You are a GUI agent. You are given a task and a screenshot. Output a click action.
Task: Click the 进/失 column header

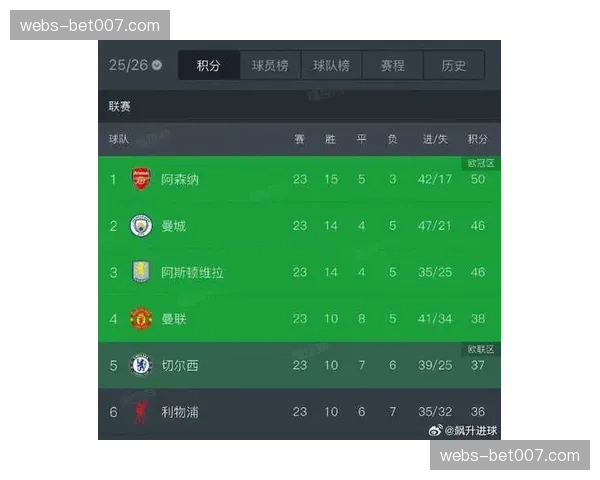pyautogui.click(x=436, y=139)
